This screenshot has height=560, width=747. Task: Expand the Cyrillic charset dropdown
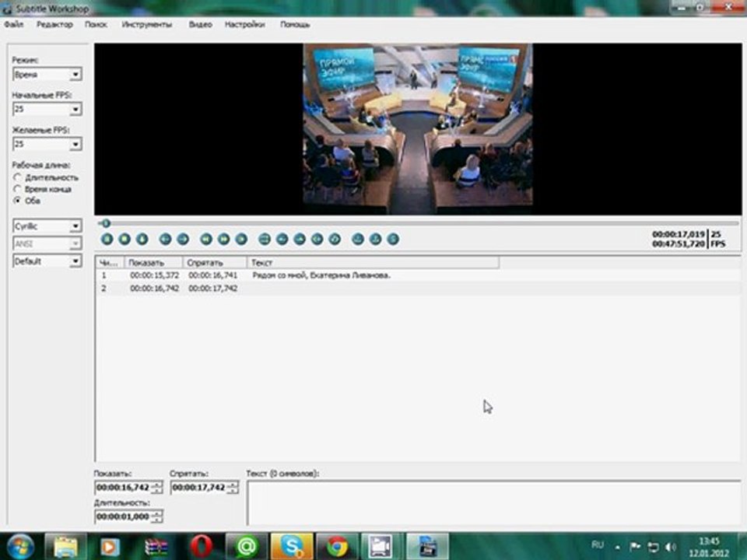click(x=75, y=226)
